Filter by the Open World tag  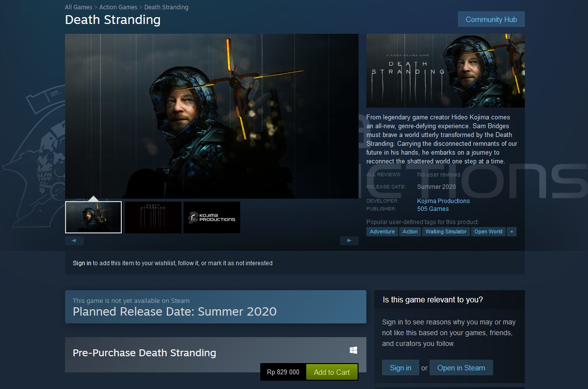(488, 231)
